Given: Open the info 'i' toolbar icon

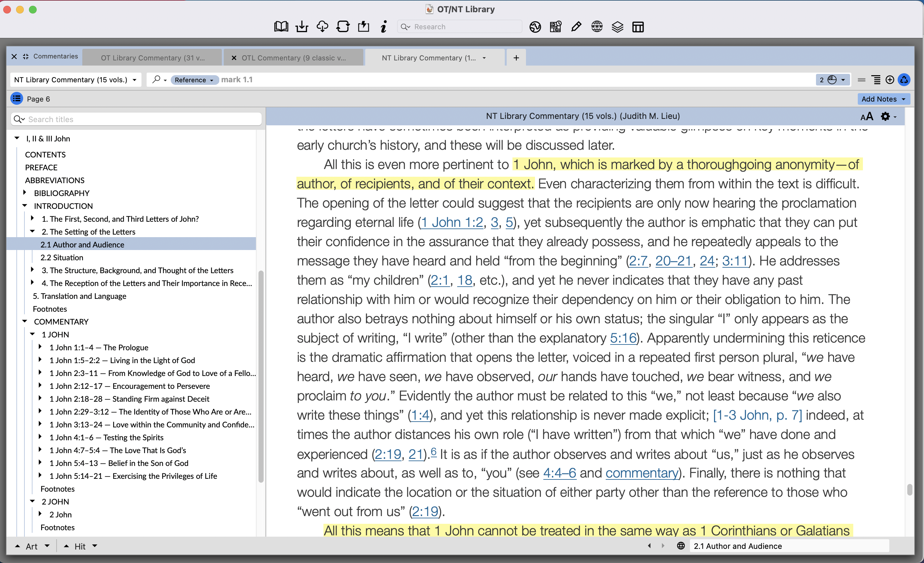Looking at the screenshot, I should [383, 27].
